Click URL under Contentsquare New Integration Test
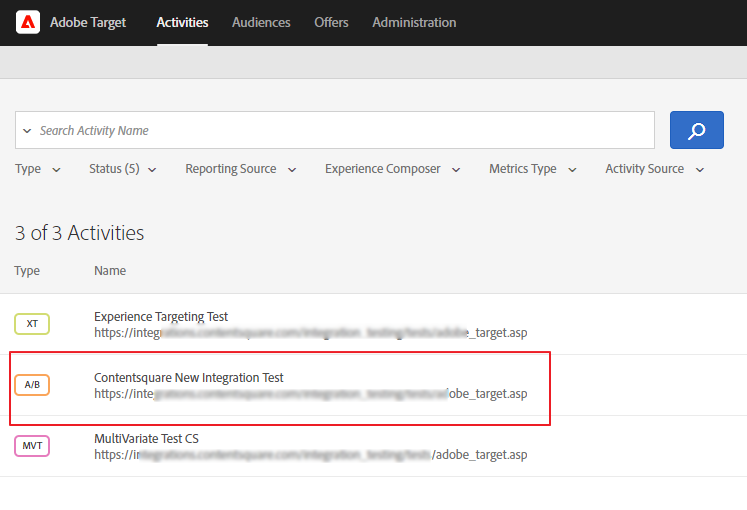This screenshot has width=747, height=510. (311, 394)
